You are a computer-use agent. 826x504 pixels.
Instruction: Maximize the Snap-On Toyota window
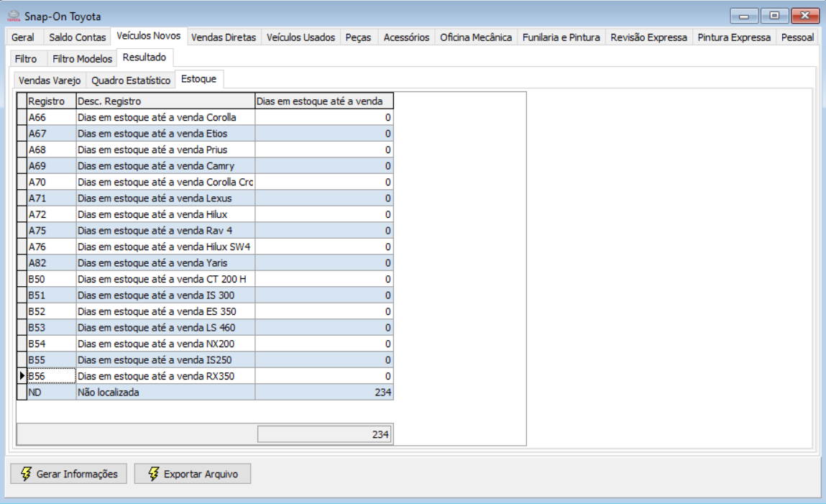tap(774, 16)
